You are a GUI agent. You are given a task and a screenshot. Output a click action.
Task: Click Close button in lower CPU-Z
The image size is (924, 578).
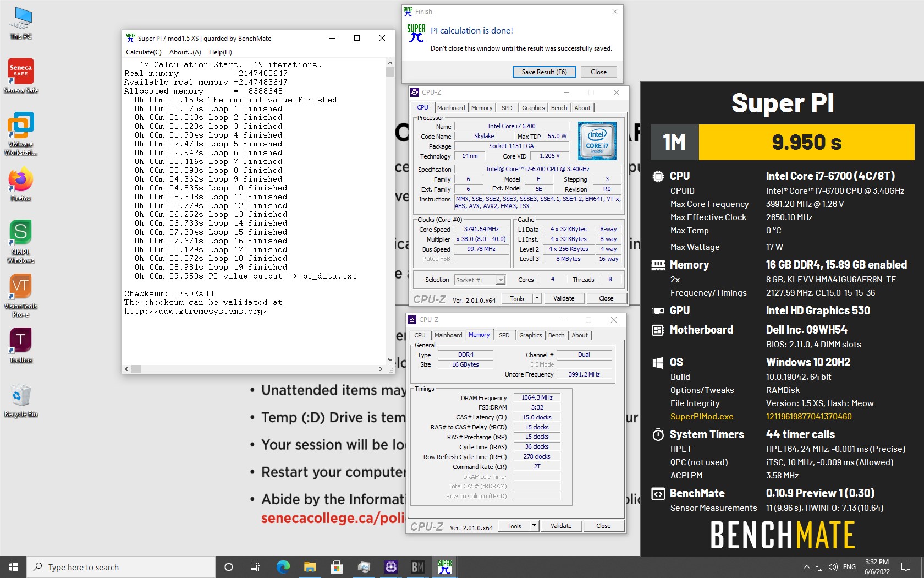[603, 526]
